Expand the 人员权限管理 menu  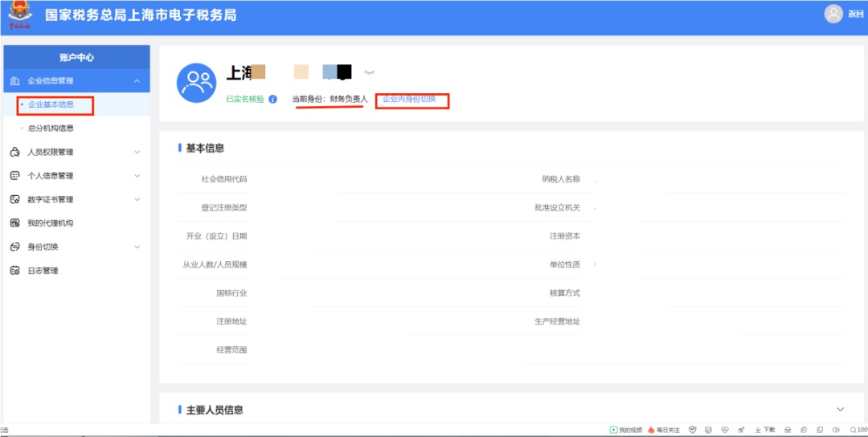[137, 152]
